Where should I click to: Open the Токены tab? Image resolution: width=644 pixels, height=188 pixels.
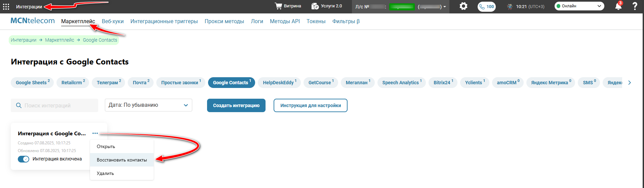pos(316,21)
